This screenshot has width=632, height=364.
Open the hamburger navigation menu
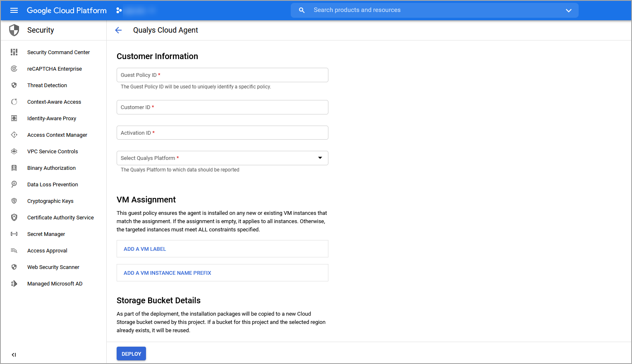point(14,10)
